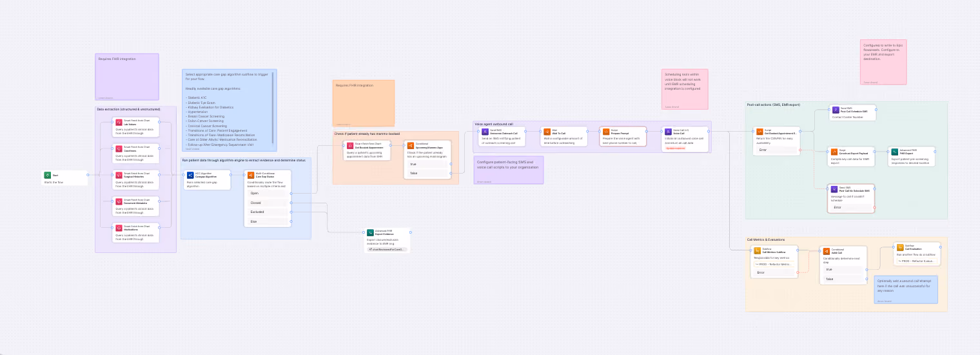Viewport: 980px width, 355px height.
Task: Select the false branch of Upcoming Mammo Appt
Action: 427,173
